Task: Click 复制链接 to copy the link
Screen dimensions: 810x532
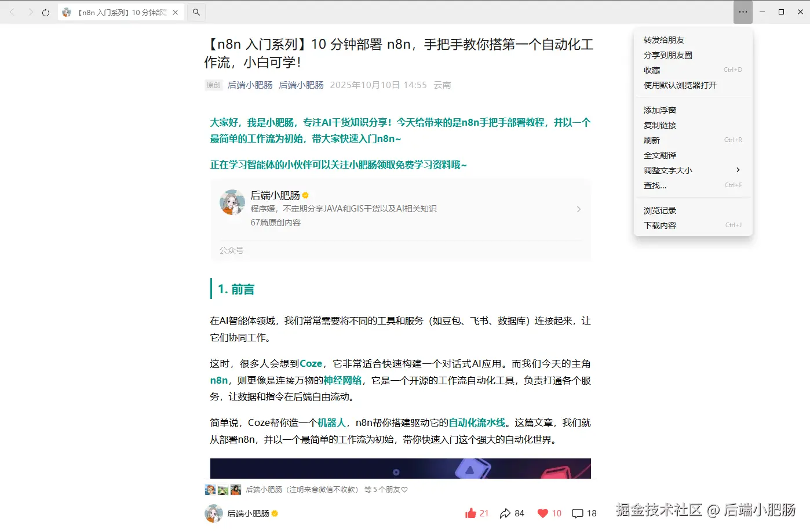Action: [x=693, y=125]
